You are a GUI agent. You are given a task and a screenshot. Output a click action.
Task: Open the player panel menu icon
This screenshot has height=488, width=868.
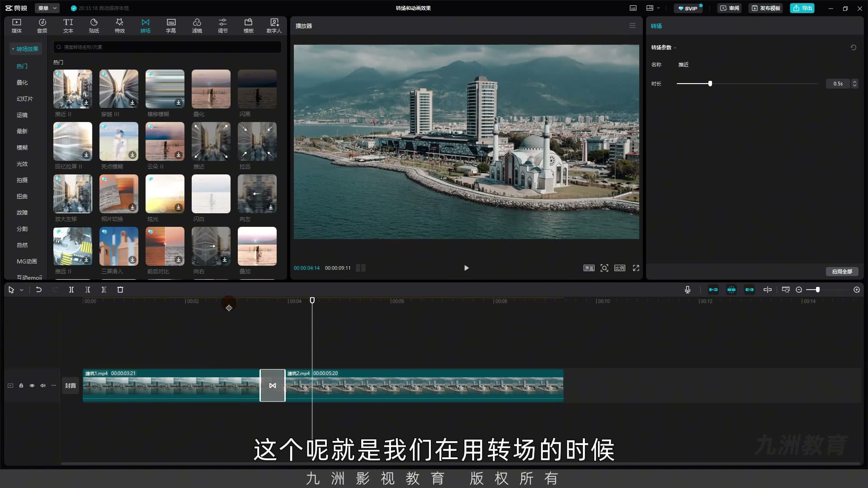pos(632,26)
